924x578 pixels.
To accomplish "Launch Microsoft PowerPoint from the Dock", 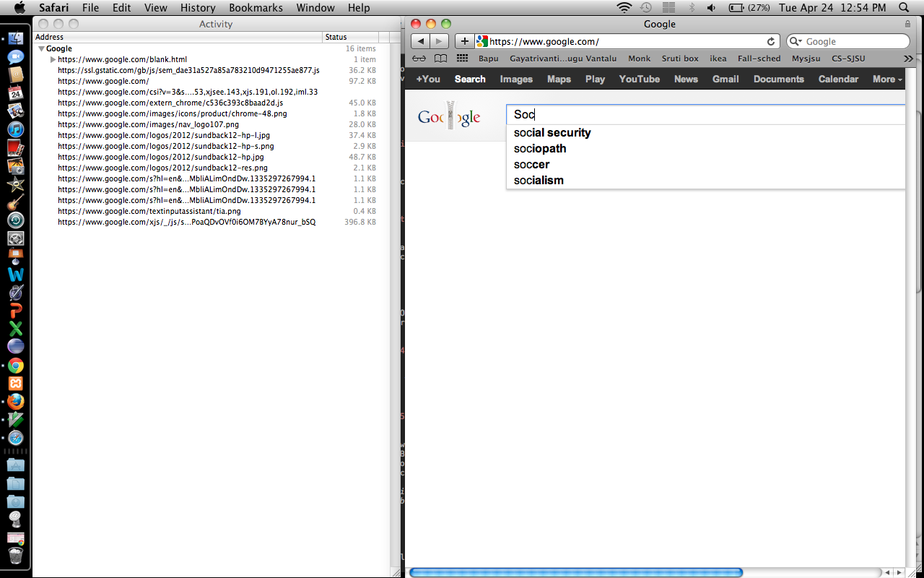I will (x=16, y=311).
